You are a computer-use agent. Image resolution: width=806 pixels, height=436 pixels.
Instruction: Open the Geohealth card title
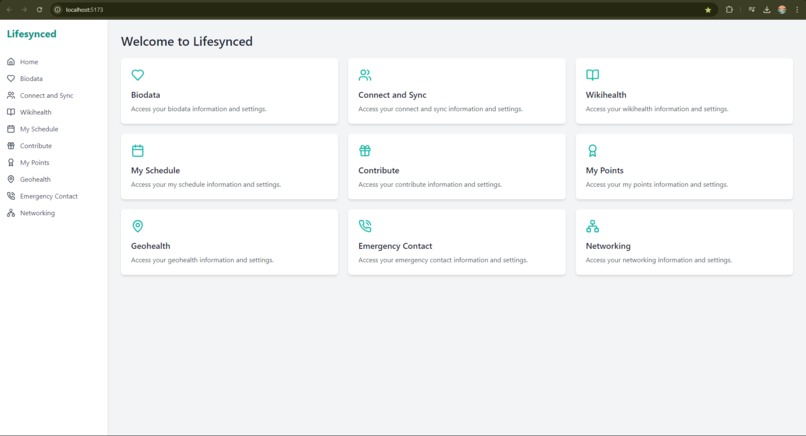[150, 246]
